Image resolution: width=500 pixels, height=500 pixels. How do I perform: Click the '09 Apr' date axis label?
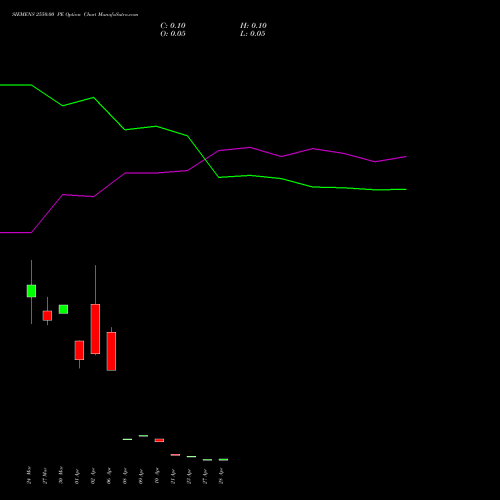(x=141, y=476)
